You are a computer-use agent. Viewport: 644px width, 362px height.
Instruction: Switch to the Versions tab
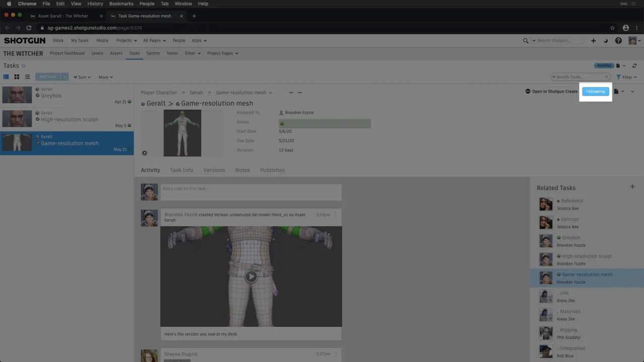click(214, 170)
